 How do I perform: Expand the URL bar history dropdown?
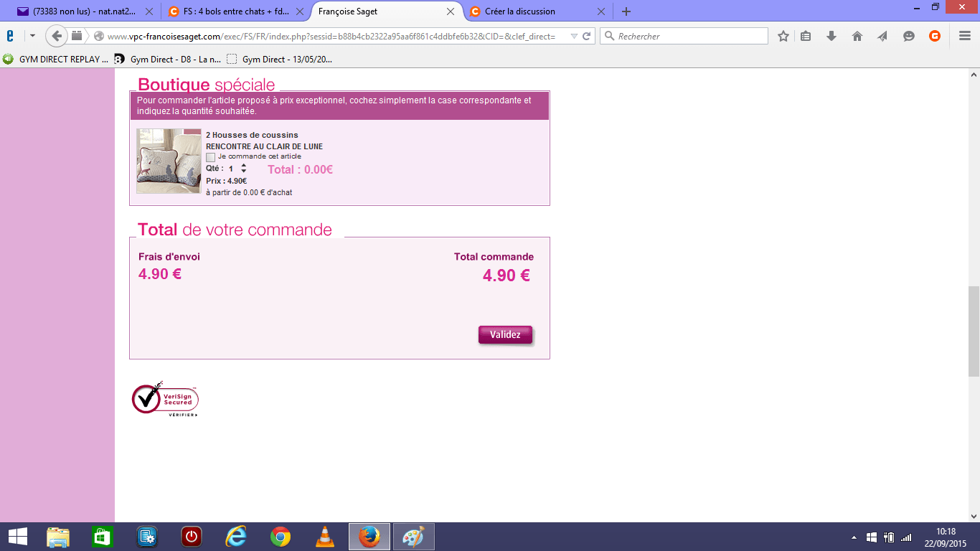tap(573, 36)
